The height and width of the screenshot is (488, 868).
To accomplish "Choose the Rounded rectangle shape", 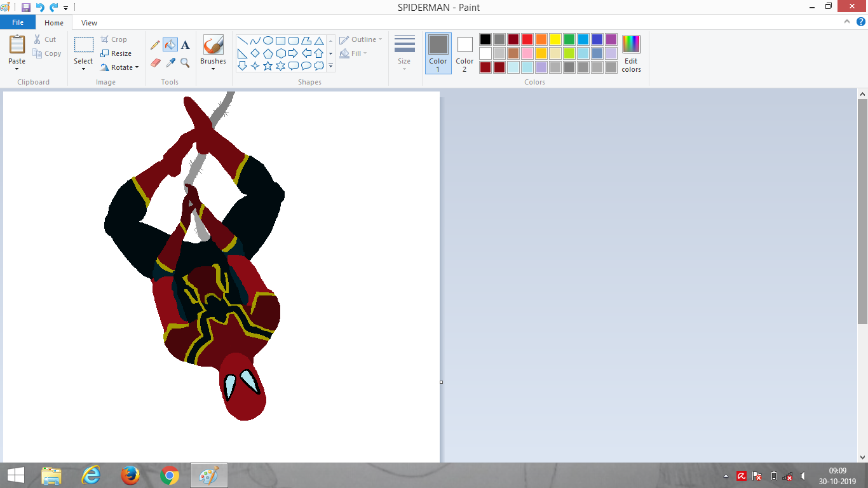I will pos(294,41).
